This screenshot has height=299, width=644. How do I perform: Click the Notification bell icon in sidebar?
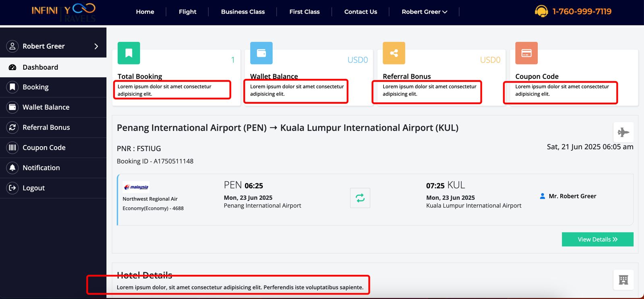pyautogui.click(x=12, y=168)
